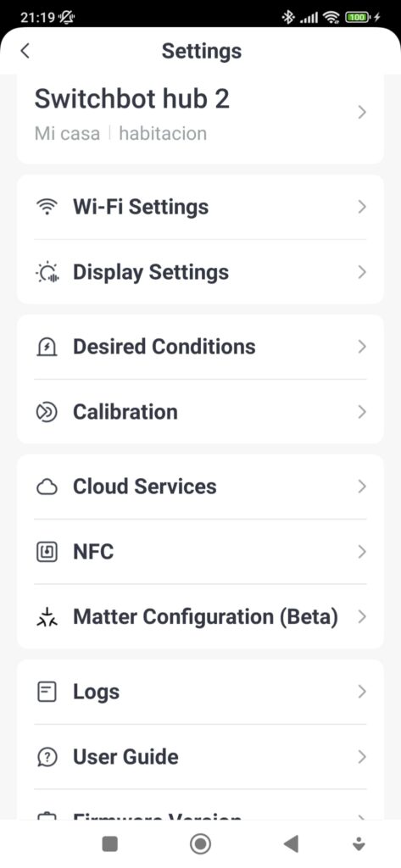Open the Display Settings menu entry
This screenshot has width=401, height=868.
(x=200, y=272)
